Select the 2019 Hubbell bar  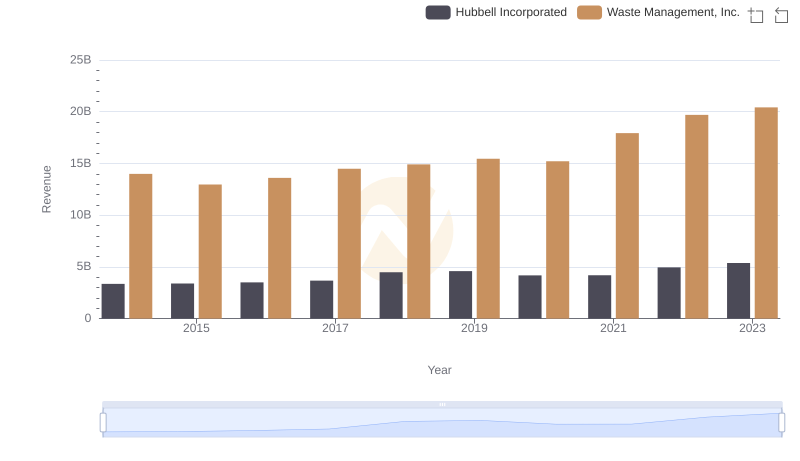(x=460, y=295)
